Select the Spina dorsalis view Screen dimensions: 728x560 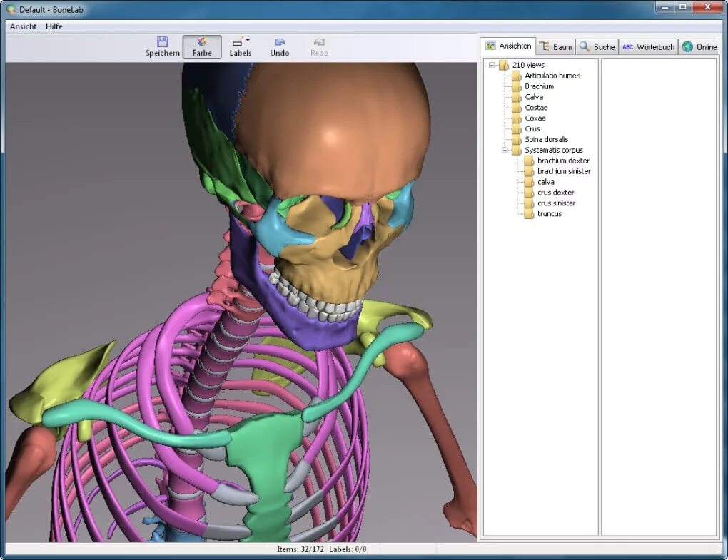[x=547, y=140]
